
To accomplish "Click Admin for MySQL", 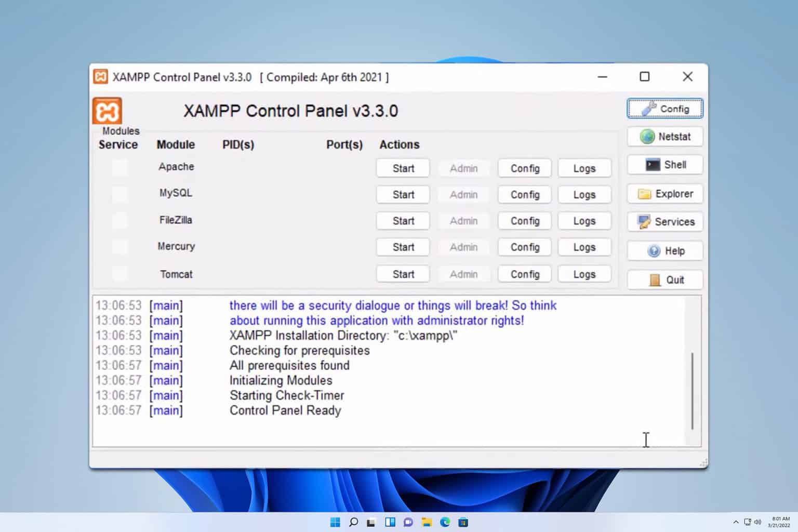I will [463, 195].
